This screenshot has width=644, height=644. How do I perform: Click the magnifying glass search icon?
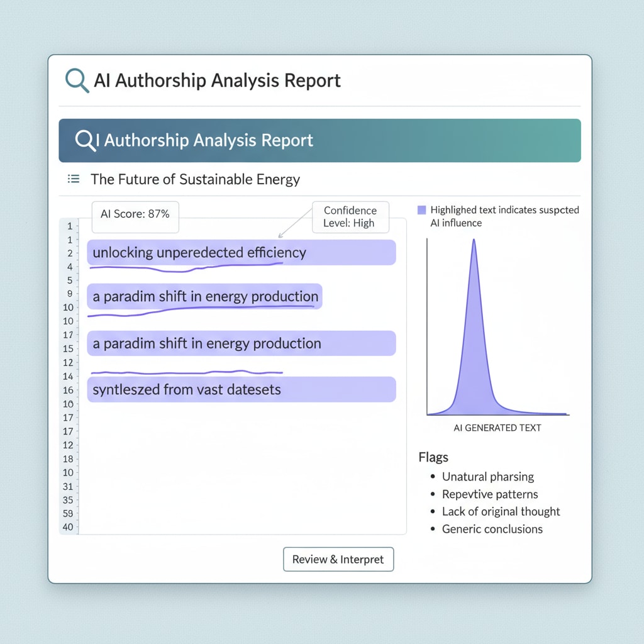tap(76, 80)
